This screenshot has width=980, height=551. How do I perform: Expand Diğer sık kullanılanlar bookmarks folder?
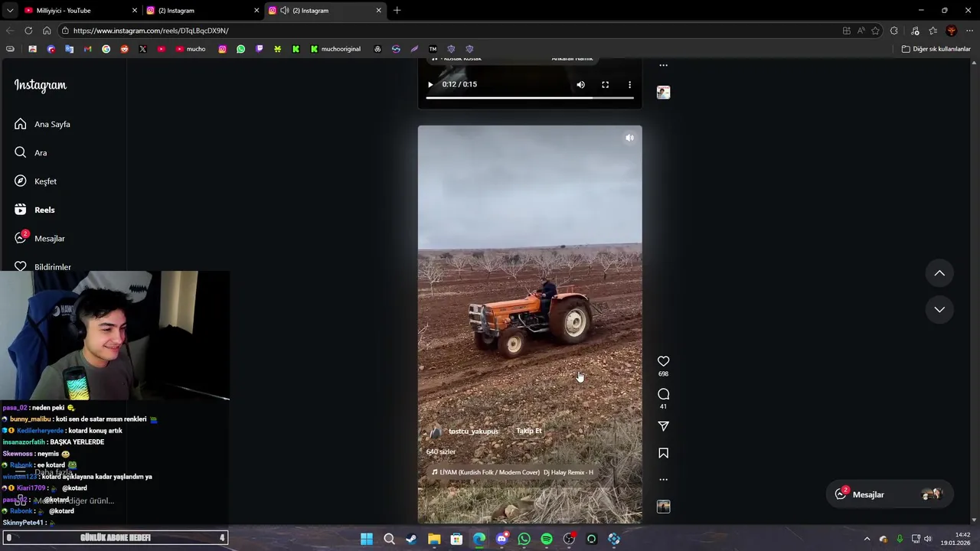tap(936, 49)
